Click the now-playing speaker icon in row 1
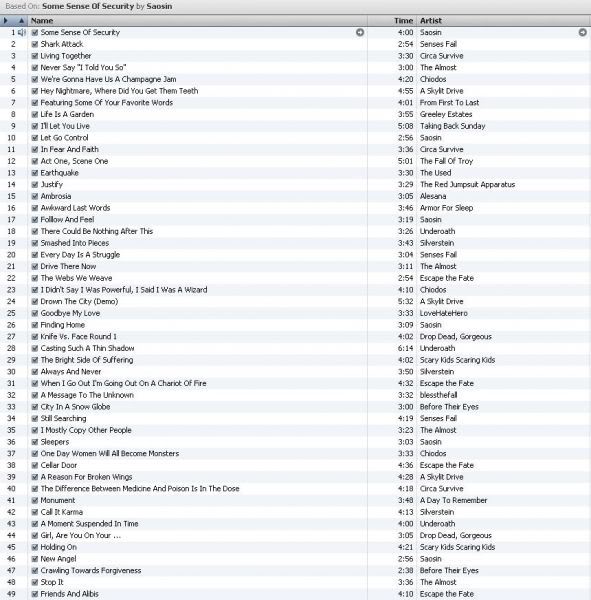This screenshot has width=591, height=600. click(22, 33)
